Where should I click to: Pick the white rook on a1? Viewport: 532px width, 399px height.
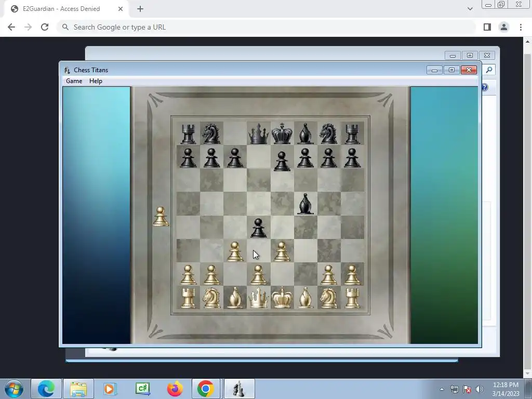[x=188, y=298]
